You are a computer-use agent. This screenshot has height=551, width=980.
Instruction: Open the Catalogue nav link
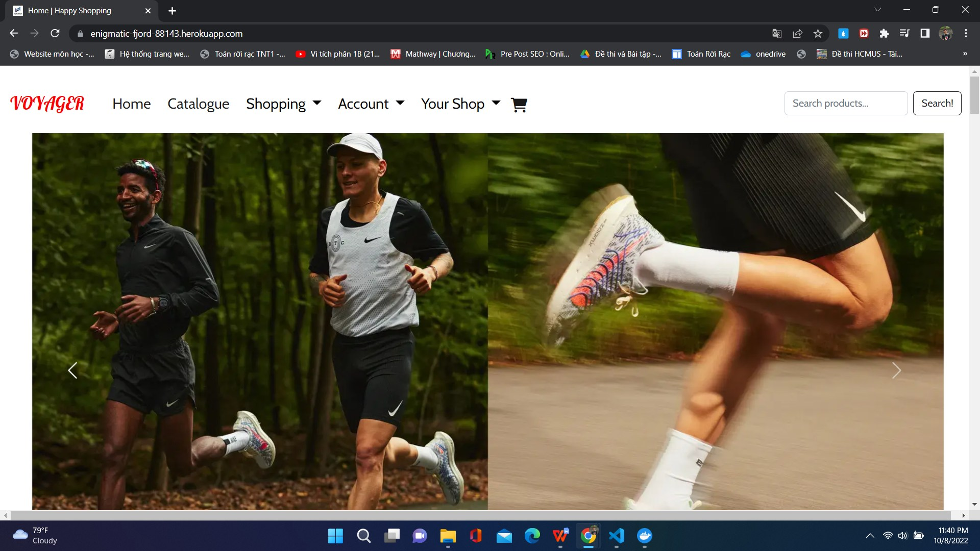point(198,104)
